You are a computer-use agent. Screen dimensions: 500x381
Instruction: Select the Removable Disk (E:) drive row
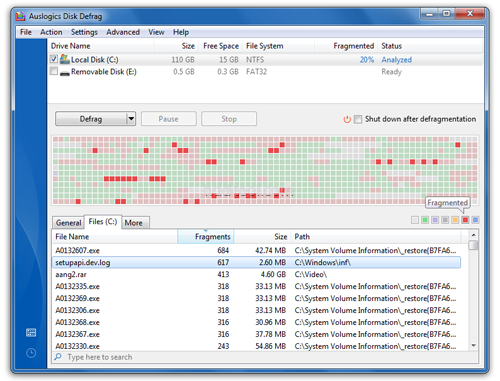(x=266, y=72)
